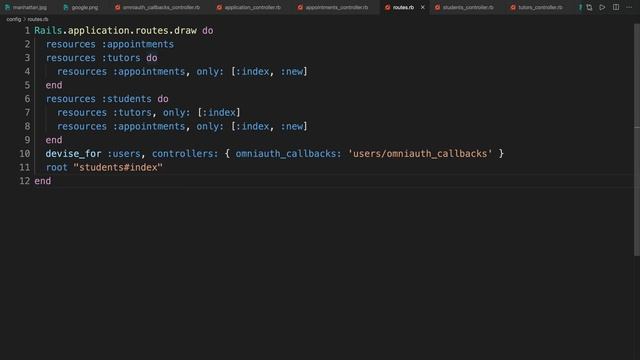The image size is (640, 360).
Task: Open the More Actions ellipsis menu
Action: [x=629, y=7]
